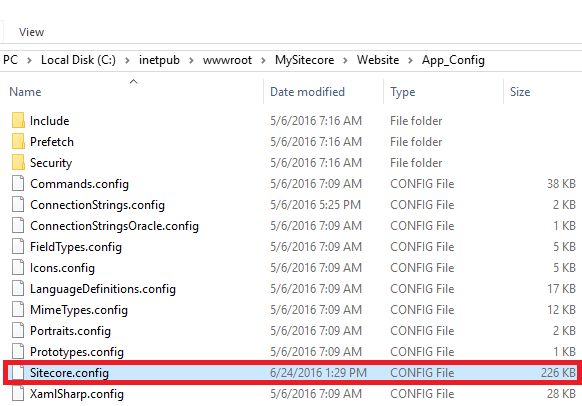Expand the chevron after Website
582x406 pixels.
410,60
